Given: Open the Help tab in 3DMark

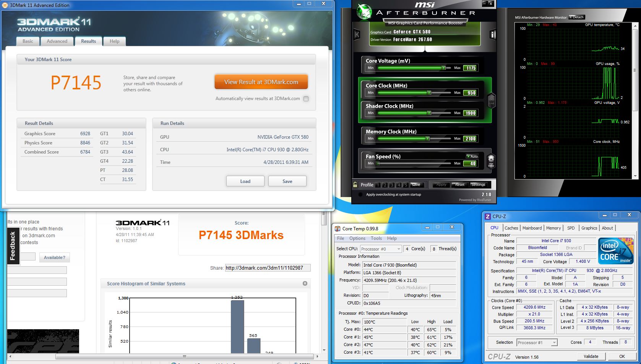Looking at the screenshot, I should pyautogui.click(x=114, y=41).
